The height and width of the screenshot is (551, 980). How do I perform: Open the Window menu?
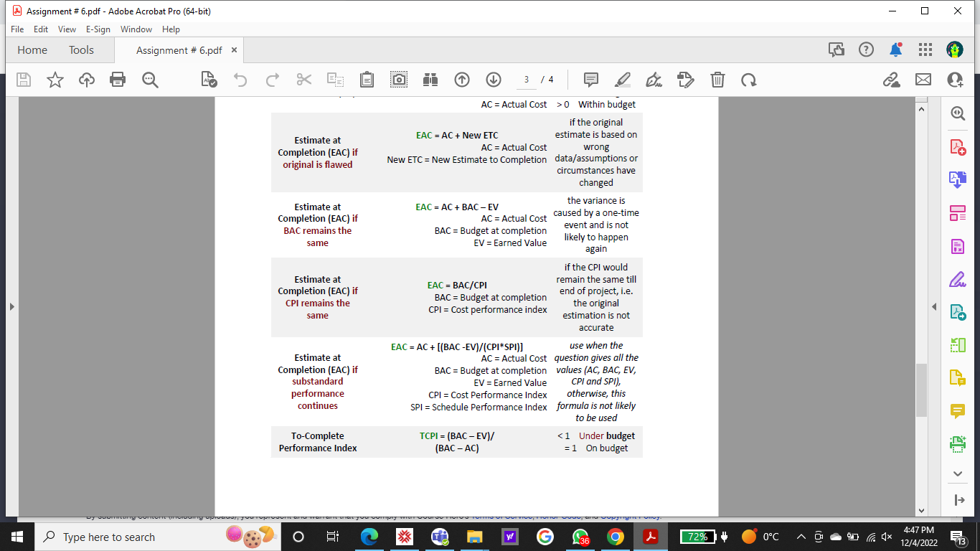pyautogui.click(x=136, y=29)
